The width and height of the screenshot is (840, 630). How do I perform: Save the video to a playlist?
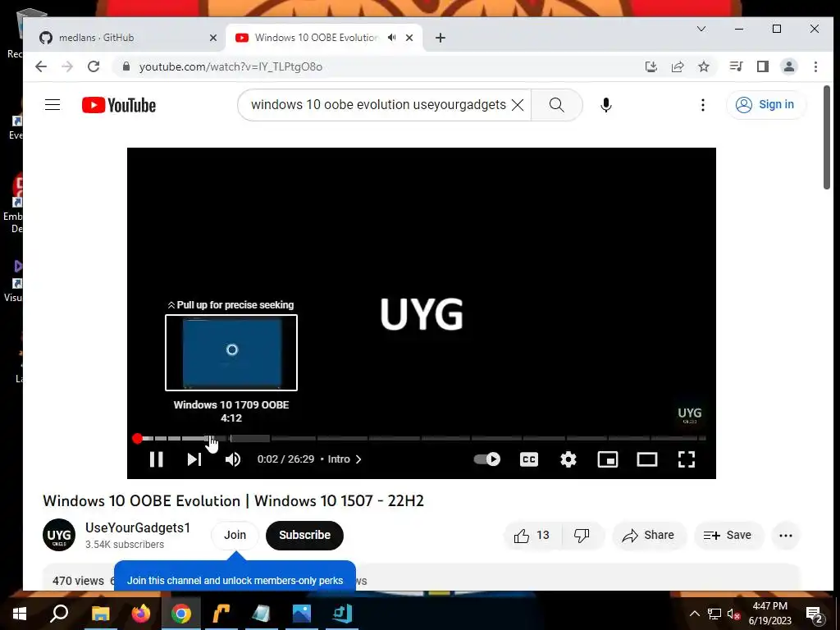coord(728,535)
